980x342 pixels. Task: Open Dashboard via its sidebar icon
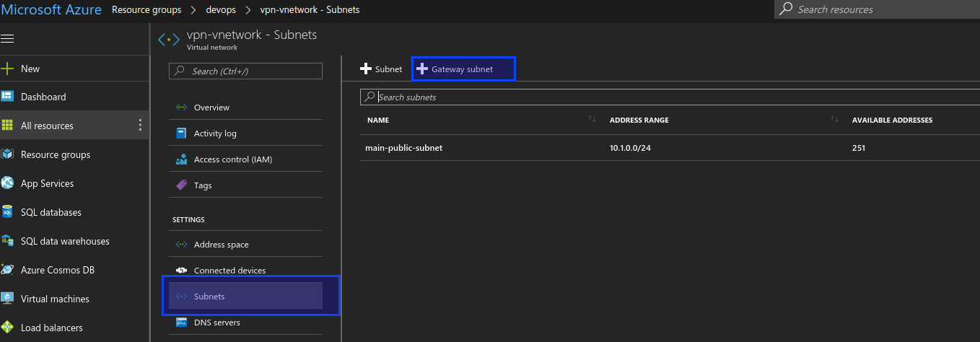coord(7,97)
